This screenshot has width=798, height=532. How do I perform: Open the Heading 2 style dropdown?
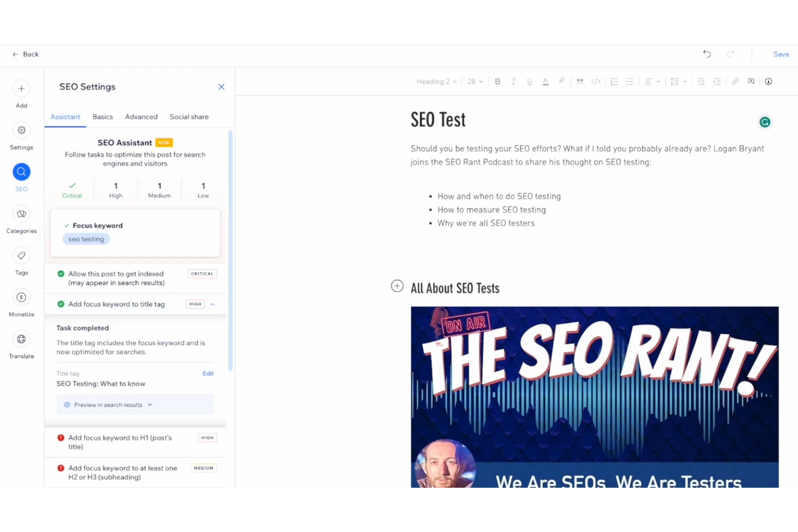pyautogui.click(x=436, y=81)
